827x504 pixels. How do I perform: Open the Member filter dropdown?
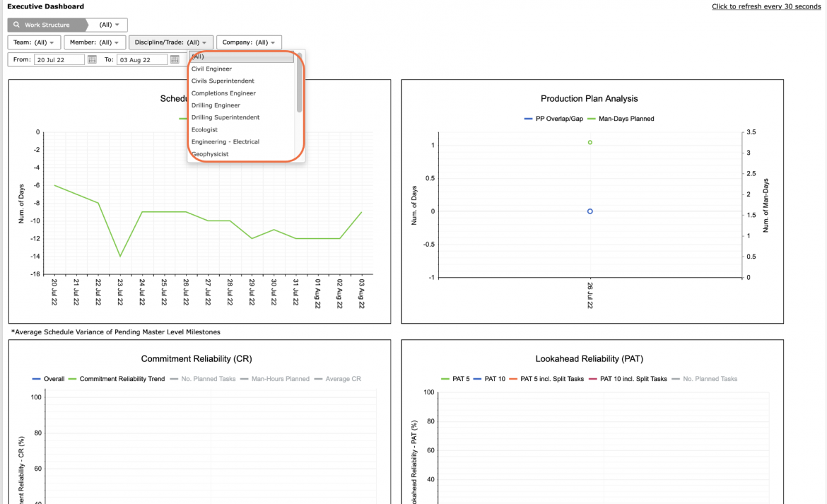(x=95, y=42)
